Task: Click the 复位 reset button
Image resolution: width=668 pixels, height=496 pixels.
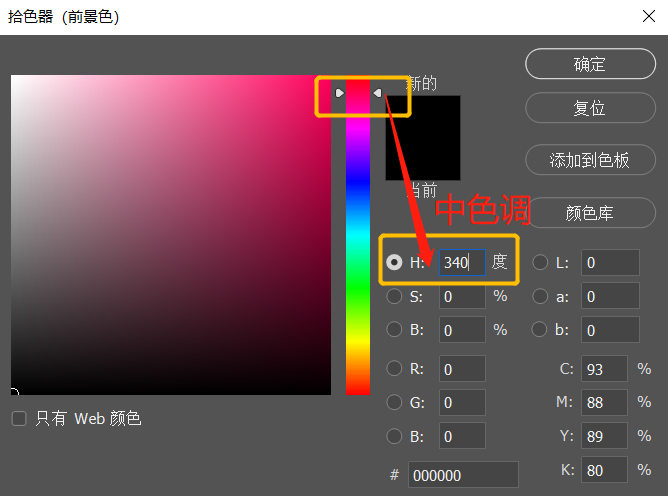Action: (x=590, y=108)
